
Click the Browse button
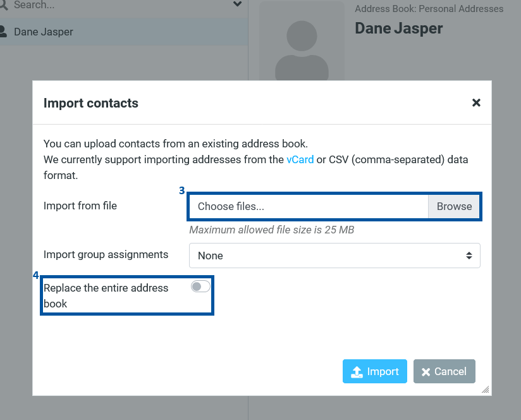(x=454, y=206)
